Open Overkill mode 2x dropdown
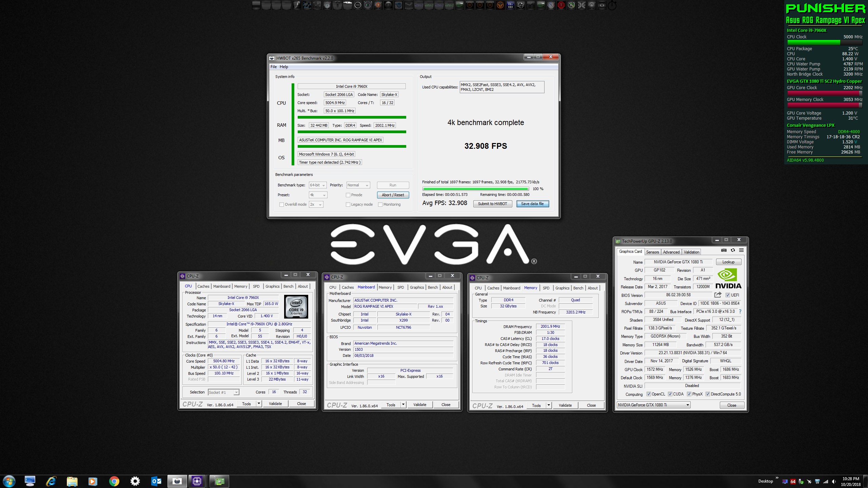Screen dimensions: 868x488 click(x=316, y=204)
